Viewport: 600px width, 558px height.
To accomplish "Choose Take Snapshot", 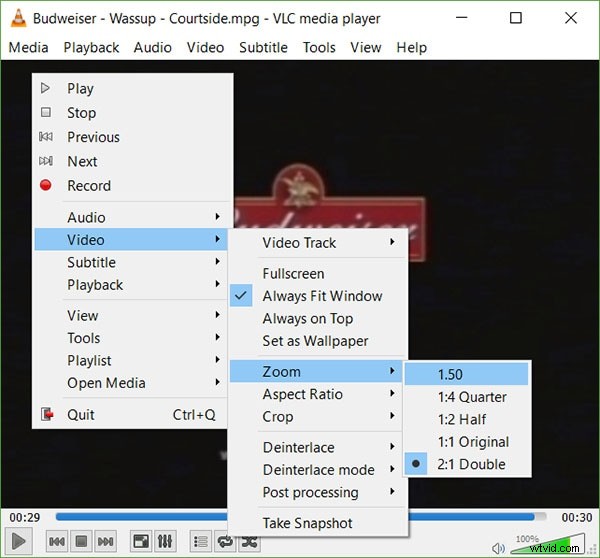I will click(x=317, y=523).
